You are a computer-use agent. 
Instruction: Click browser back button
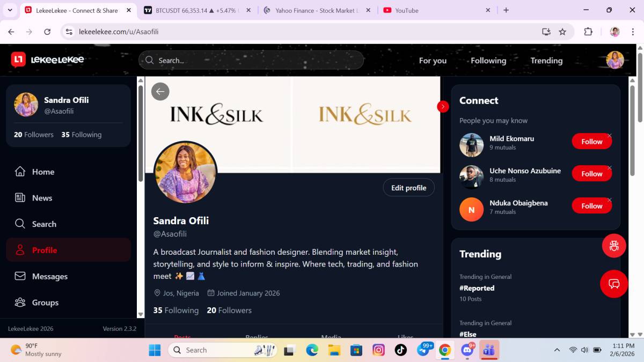tap(11, 32)
